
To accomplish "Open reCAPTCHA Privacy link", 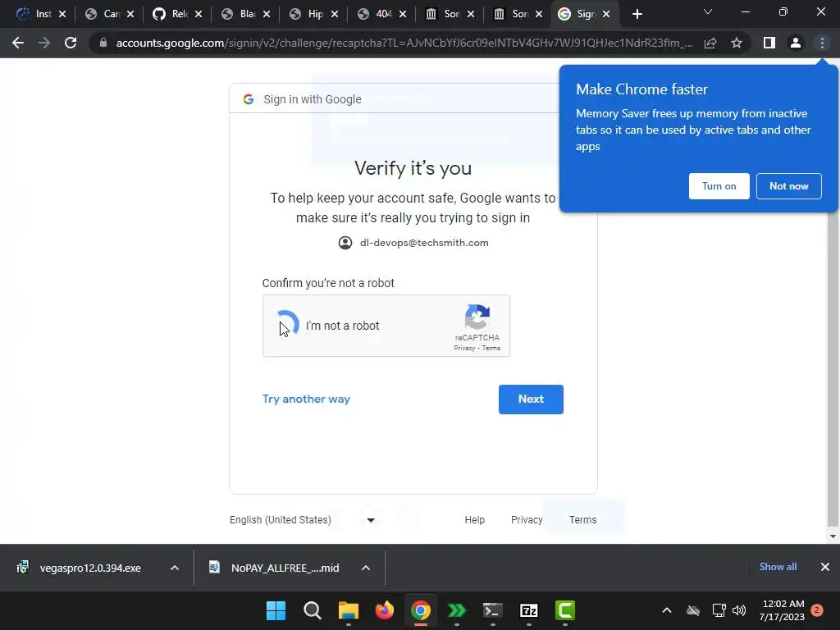I will (464, 348).
